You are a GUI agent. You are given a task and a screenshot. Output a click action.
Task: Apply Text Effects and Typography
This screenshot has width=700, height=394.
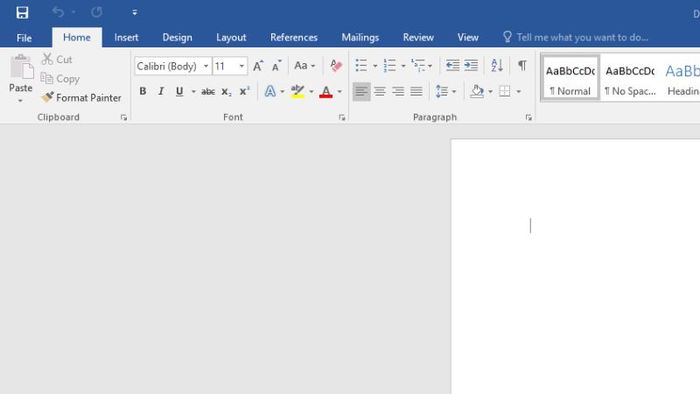(270, 91)
